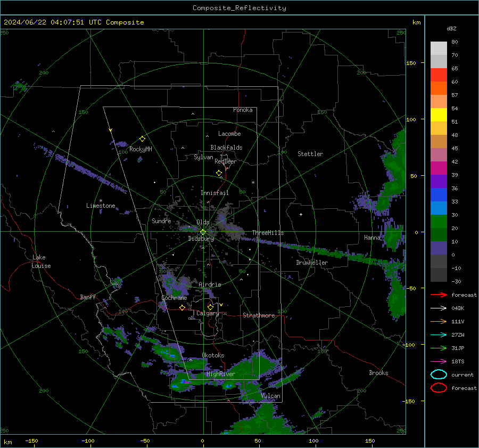Click the Ponoka label on the map
Viewport: 479px width, 448px height.
pyautogui.click(x=243, y=110)
